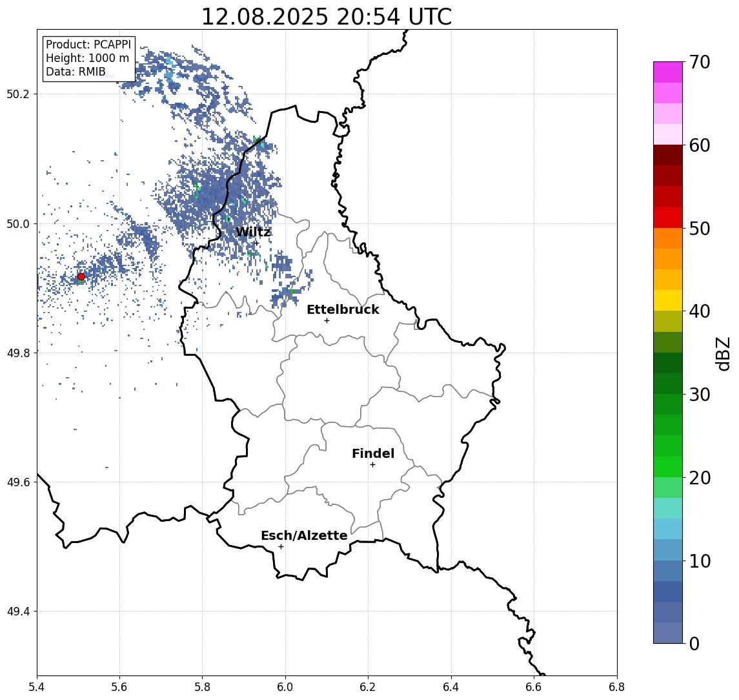Pick the magenta 70 dBZ colorbar segment
Viewport: 739px width, 700px height.
click(x=668, y=72)
